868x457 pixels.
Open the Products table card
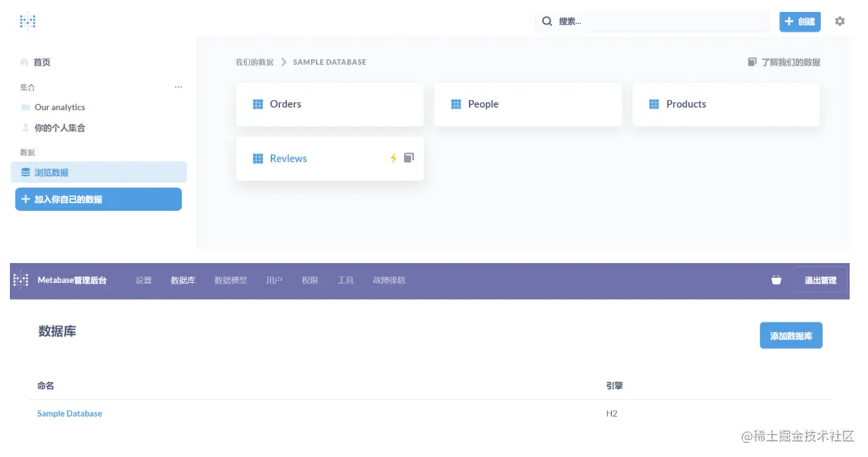726,104
